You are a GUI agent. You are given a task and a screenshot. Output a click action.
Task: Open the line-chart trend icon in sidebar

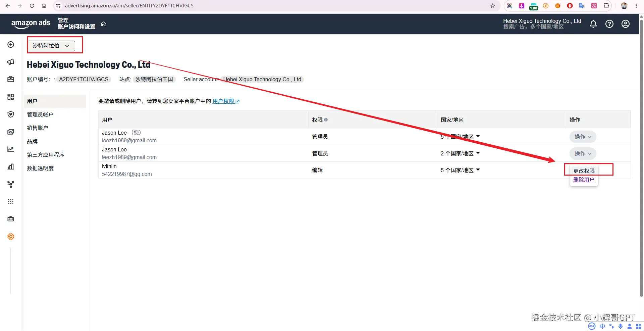click(x=11, y=149)
